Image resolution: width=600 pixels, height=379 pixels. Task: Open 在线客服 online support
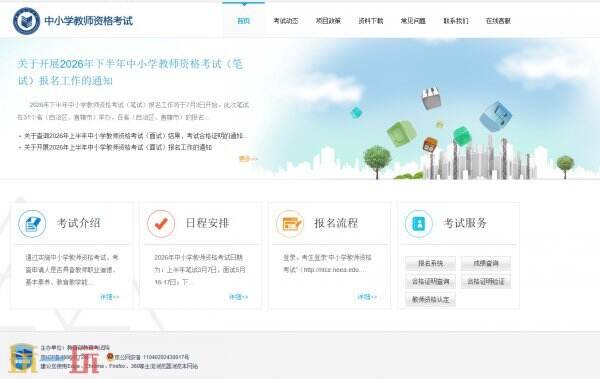[498, 21]
